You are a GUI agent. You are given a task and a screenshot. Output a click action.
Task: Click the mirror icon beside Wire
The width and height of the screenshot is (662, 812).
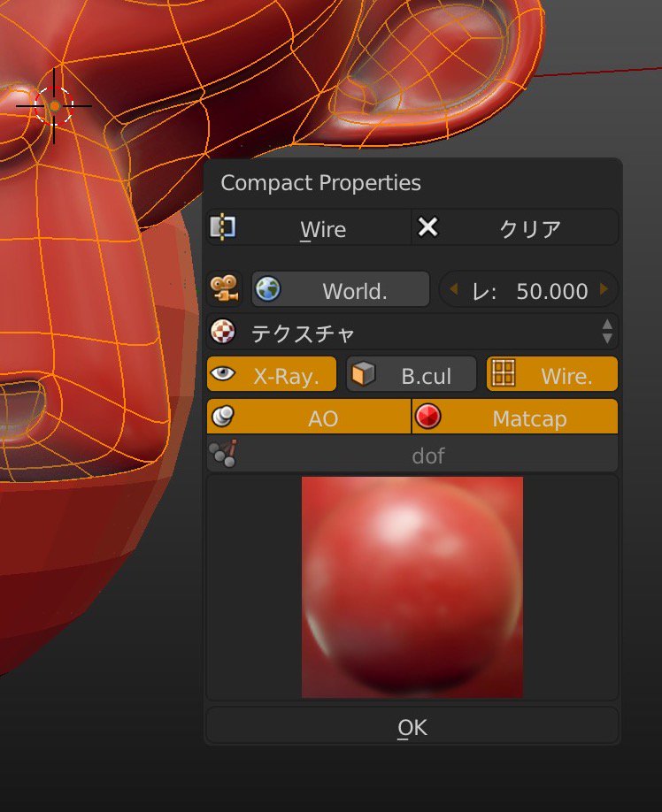point(223,226)
